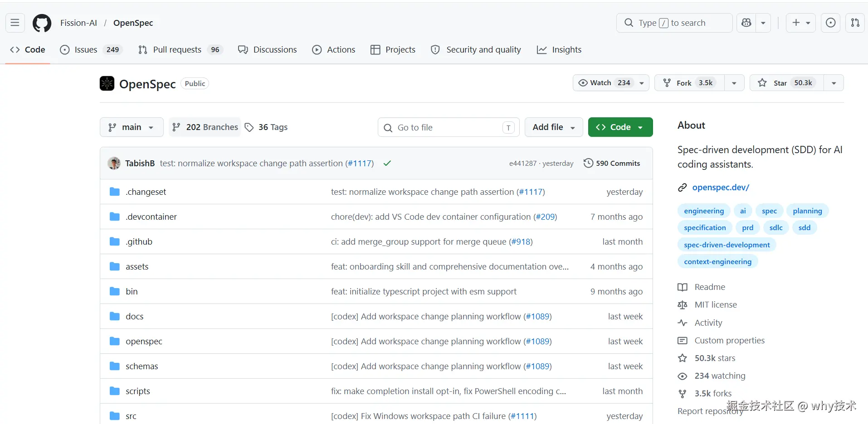The height and width of the screenshot is (424, 868).
Task: Open the docs folder
Action: (x=134, y=316)
